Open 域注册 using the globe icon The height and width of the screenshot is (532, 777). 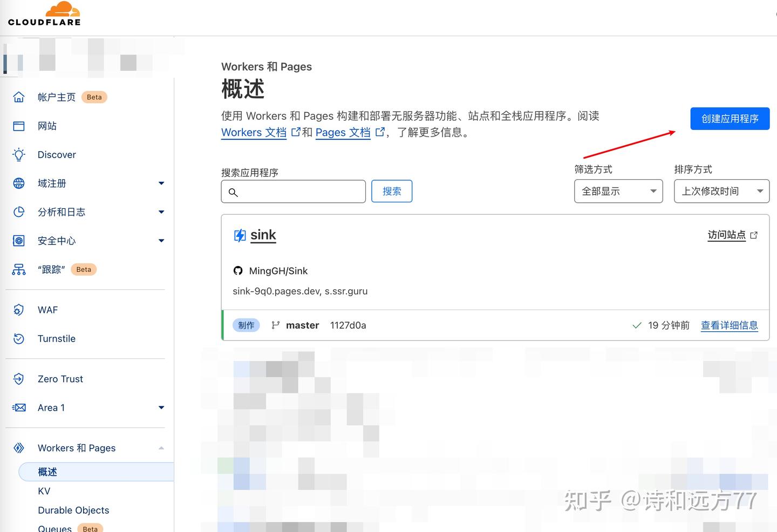[18, 183]
